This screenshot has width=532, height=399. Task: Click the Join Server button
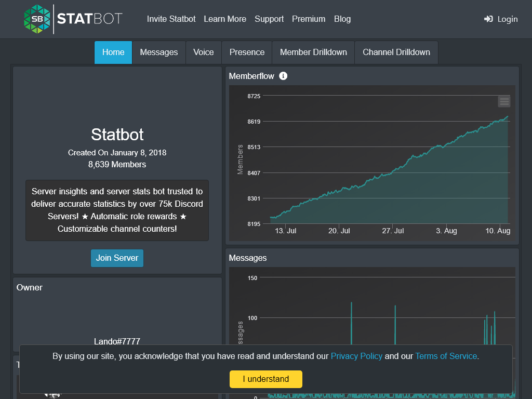click(117, 258)
